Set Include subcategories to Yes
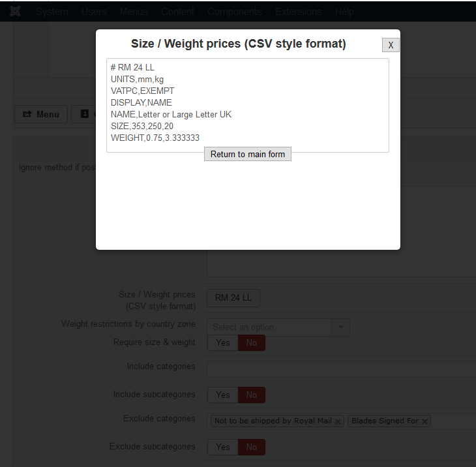 point(223,395)
